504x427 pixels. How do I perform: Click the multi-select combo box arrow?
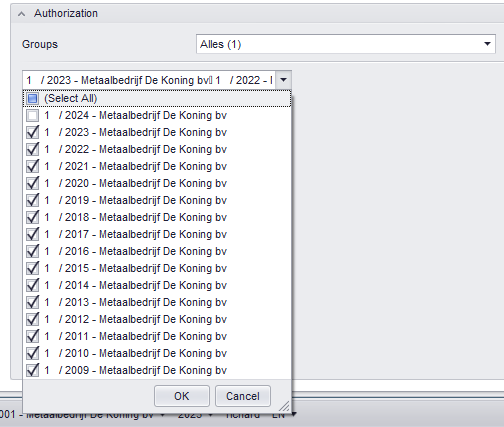pos(283,80)
